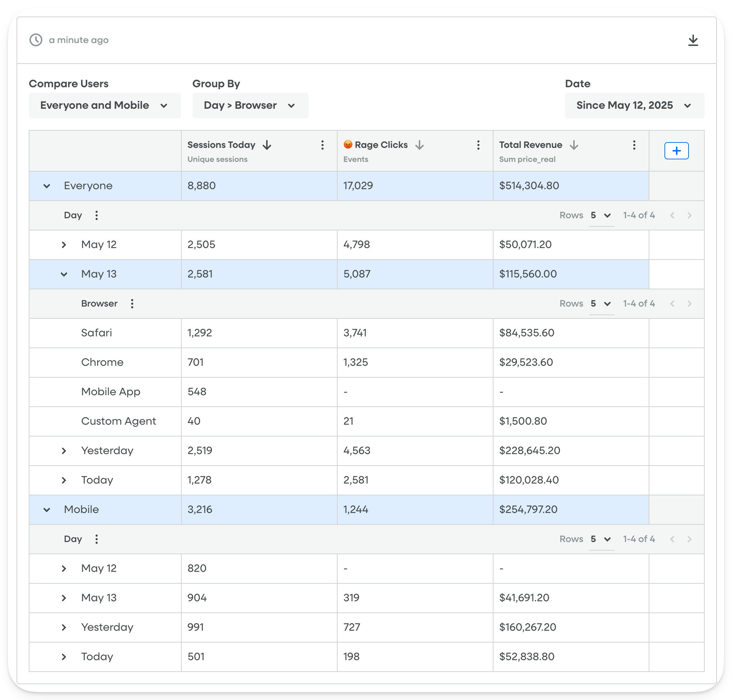Click the next-page arrow in Browser pagination
The height and width of the screenshot is (700, 732).
click(689, 304)
